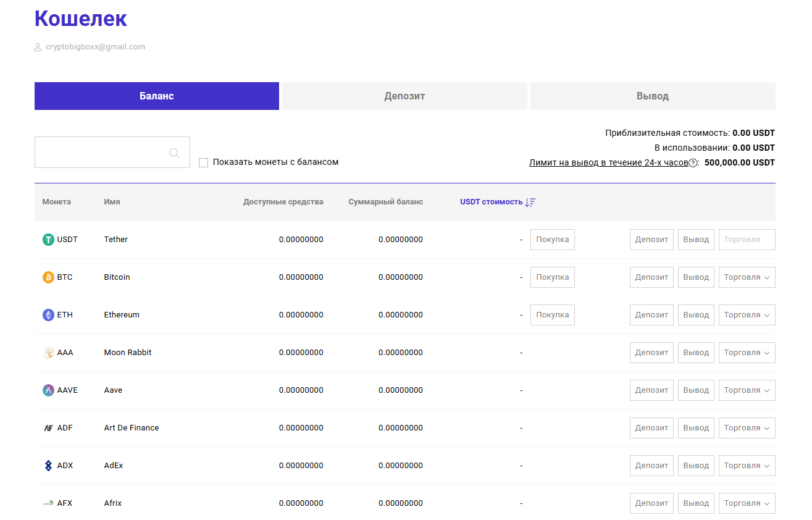
Task: Click Покупка button for BTC
Action: click(553, 277)
